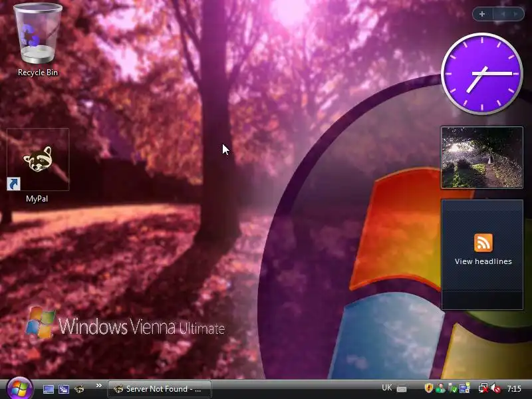Click the two-monitors tray icon
Image resolution: width=532 pixels, height=399 pixels.
pyautogui.click(x=464, y=388)
